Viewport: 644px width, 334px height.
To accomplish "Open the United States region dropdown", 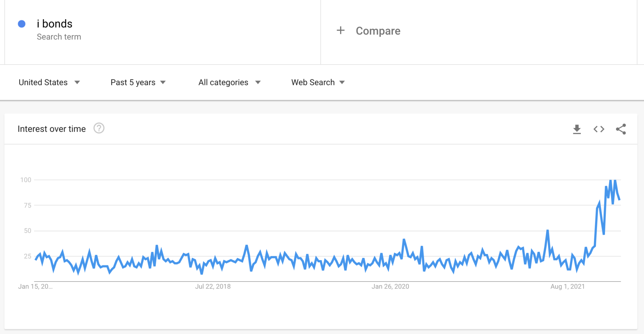I will click(x=49, y=82).
